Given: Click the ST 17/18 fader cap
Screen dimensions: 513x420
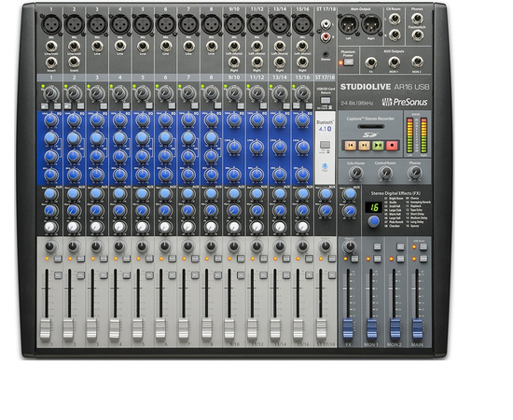Looking at the screenshot, I should point(321,329).
